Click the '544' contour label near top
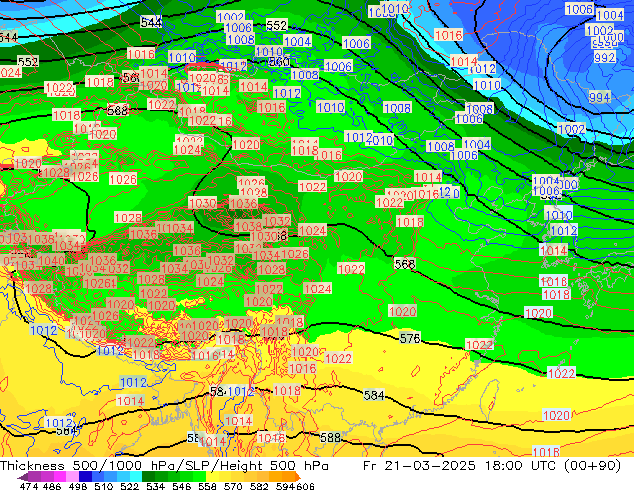This screenshot has height=490, width=634. (x=151, y=22)
